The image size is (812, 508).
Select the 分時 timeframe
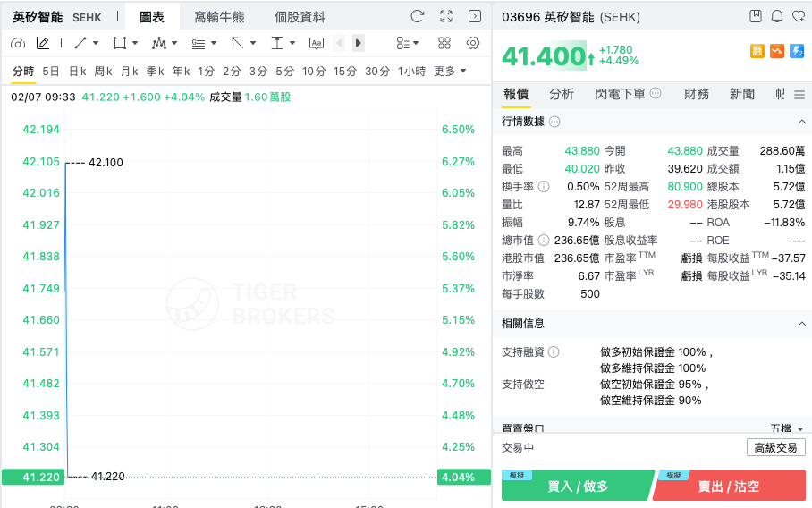[23, 71]
